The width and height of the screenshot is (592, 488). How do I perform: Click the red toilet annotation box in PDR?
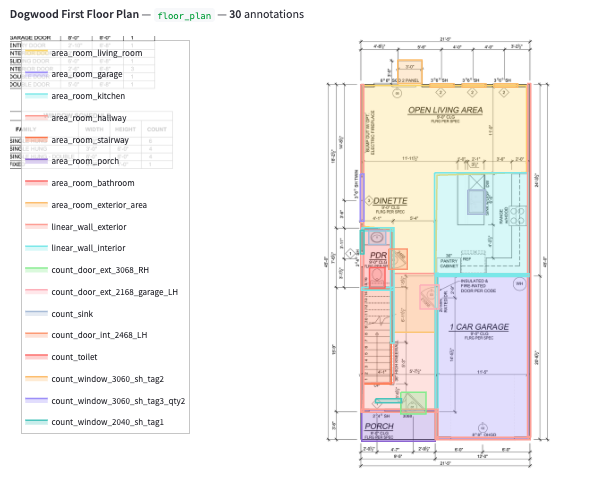pos(377,277)
